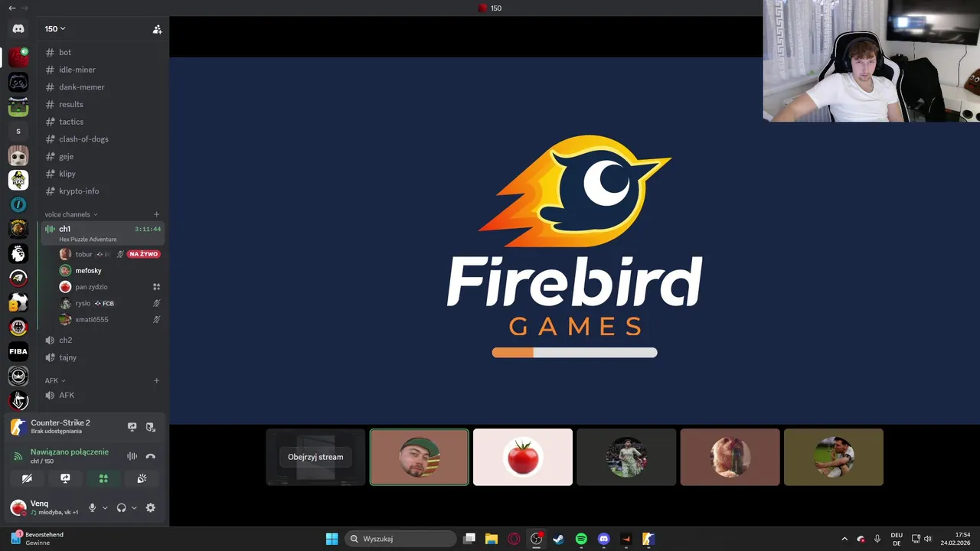
Task: Open File Explorer from the taskbar
Action: coord(492,539)
